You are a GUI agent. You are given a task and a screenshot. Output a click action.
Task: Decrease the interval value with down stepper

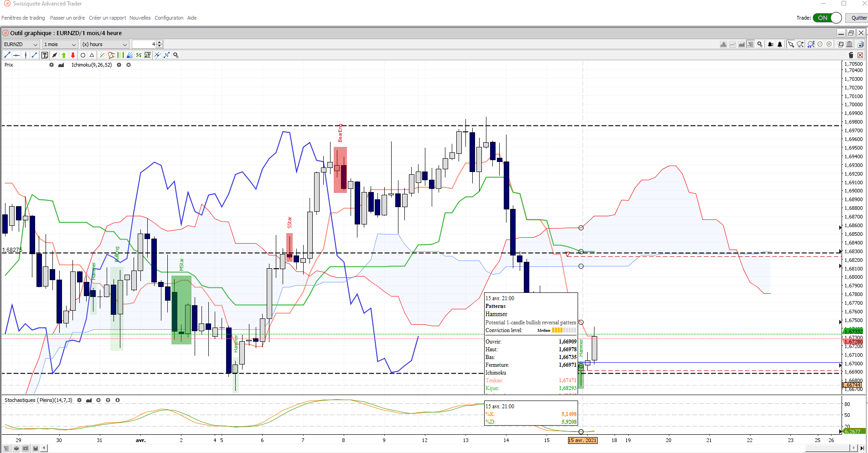point(160,46)
